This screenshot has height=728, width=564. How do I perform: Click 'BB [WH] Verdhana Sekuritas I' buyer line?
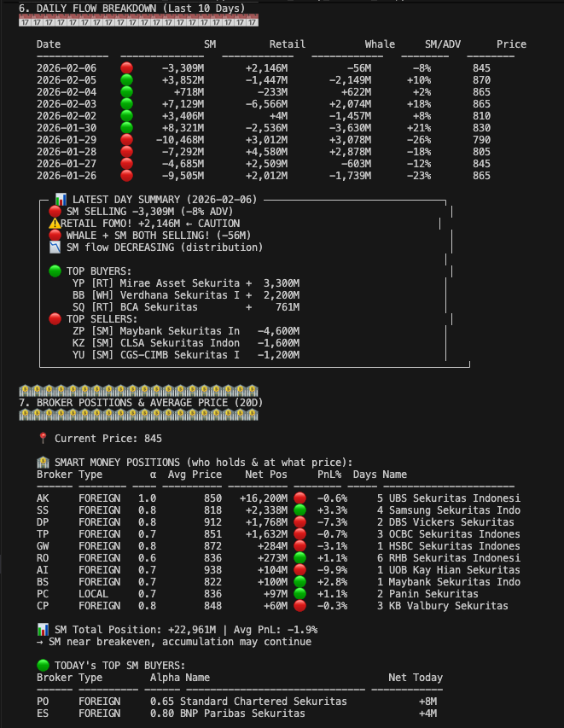point(186,295)
